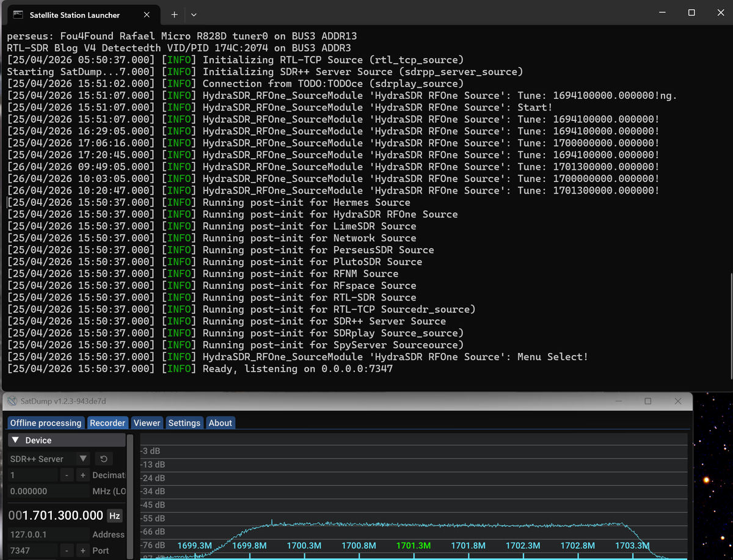Click the terminal icon on Satellite Station Launcher tab
The image size is (733, 560).
(x=18, y=15)
